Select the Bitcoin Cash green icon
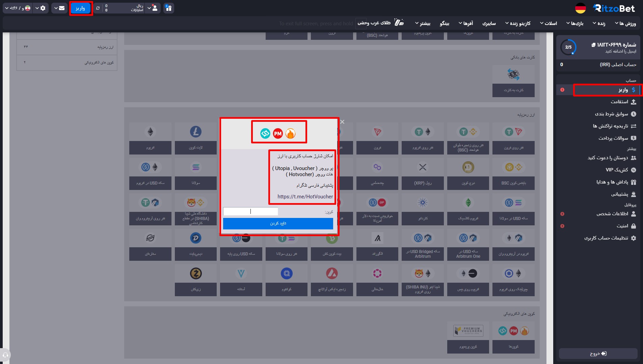 332,239
